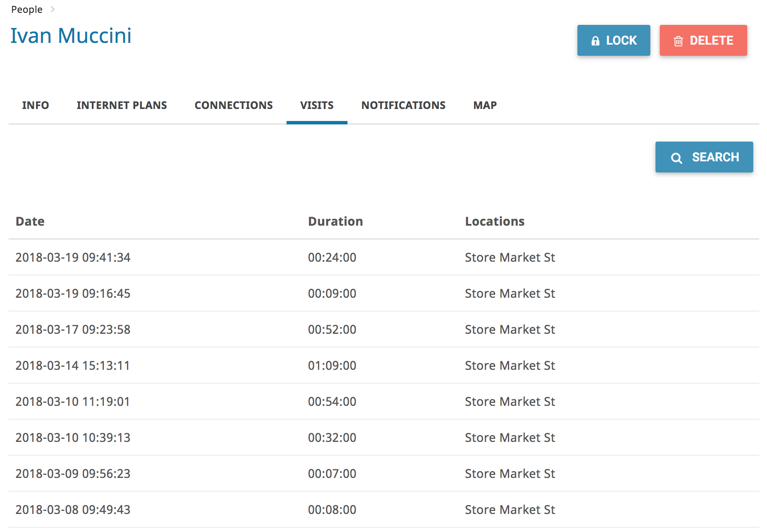Screen dimensions: 767x532
Task: Click duration value 00:09:00
Action: [332, 293]
